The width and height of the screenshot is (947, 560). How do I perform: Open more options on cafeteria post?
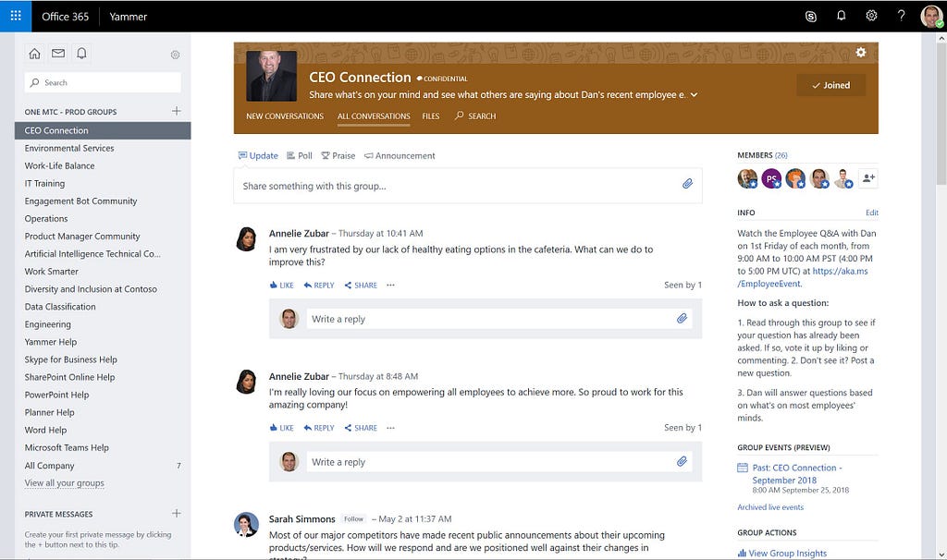(x=391, y=285)
